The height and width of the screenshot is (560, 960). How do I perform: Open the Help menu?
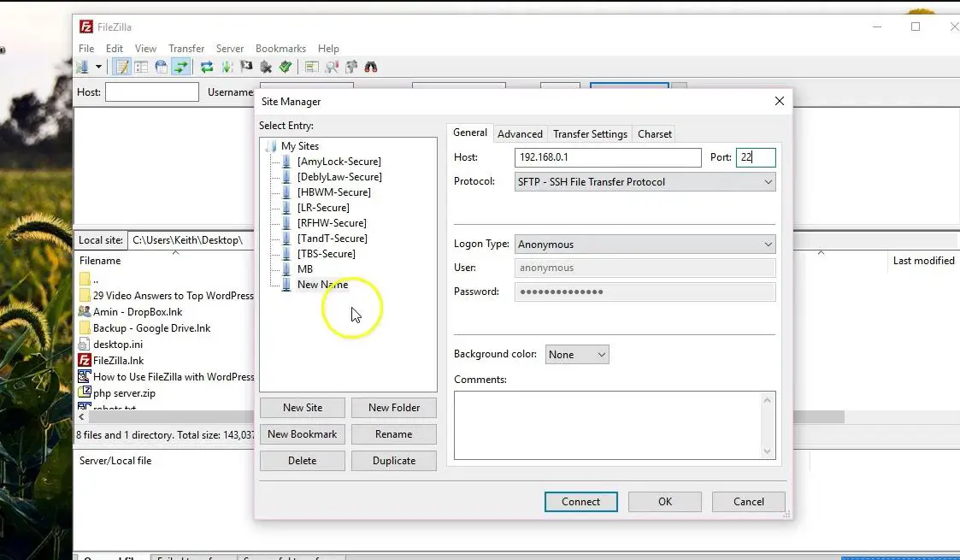328,49
